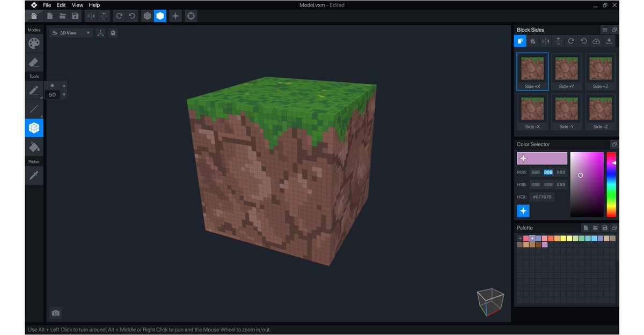
Task: Undock the Palette panel
Action: click(x=614, y=228)
